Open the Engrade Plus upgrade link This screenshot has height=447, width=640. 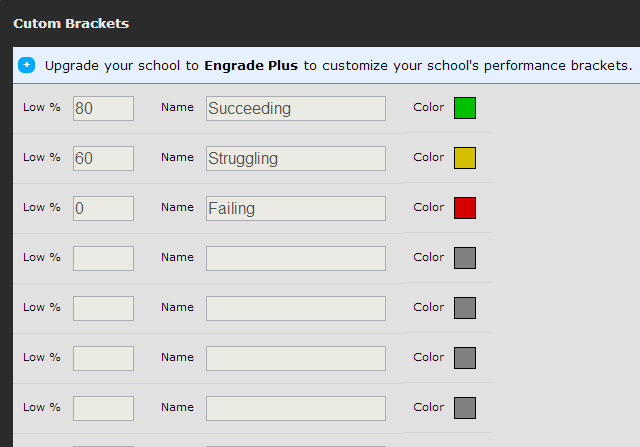coord(251,65)
